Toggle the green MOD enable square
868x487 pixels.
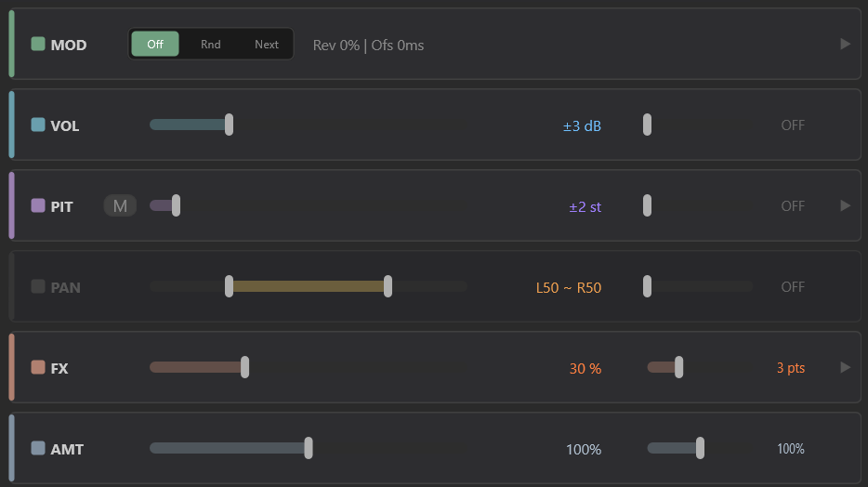38,44
